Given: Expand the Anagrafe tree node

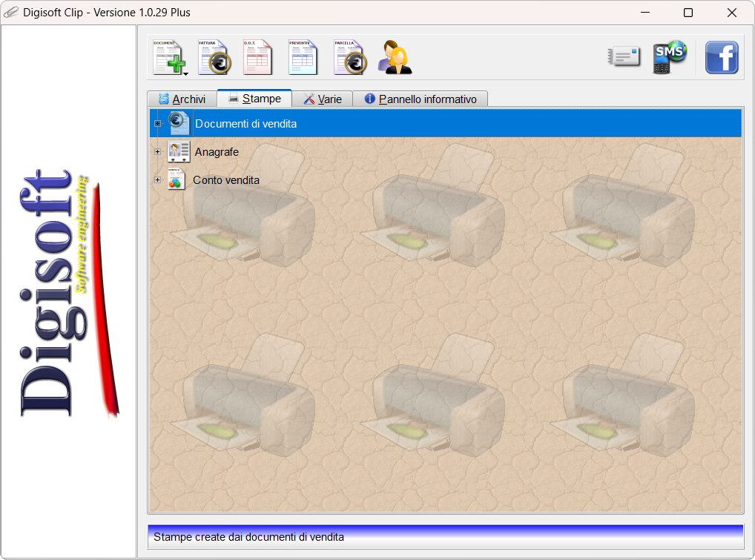Looking at the screenshot, I should [x=157, y=151].
